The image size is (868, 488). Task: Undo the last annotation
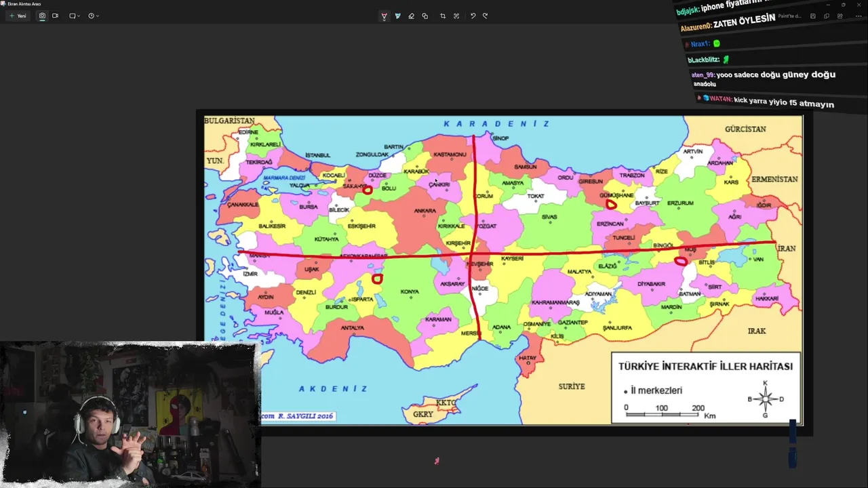point(473,16)
